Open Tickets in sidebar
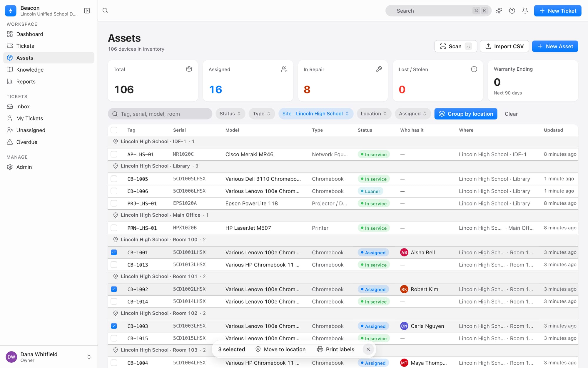Screen dimensions: 588x368 [49, 46]
